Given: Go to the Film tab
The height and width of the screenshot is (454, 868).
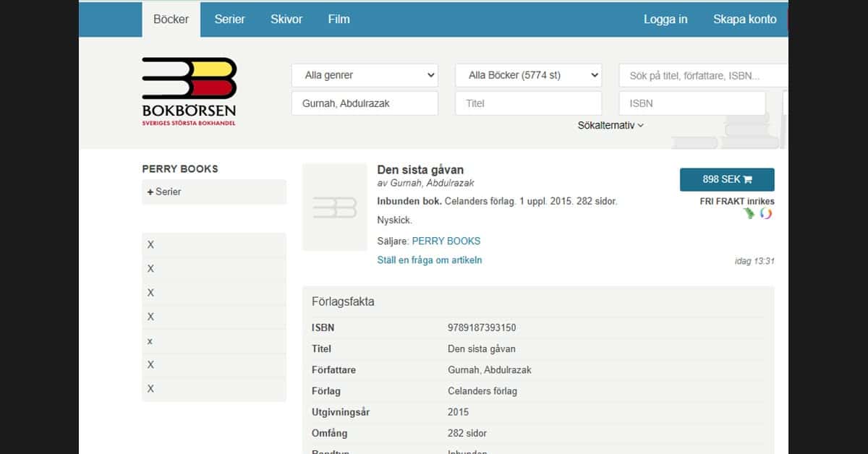Looking at the screenshot, I should (339, 20).
